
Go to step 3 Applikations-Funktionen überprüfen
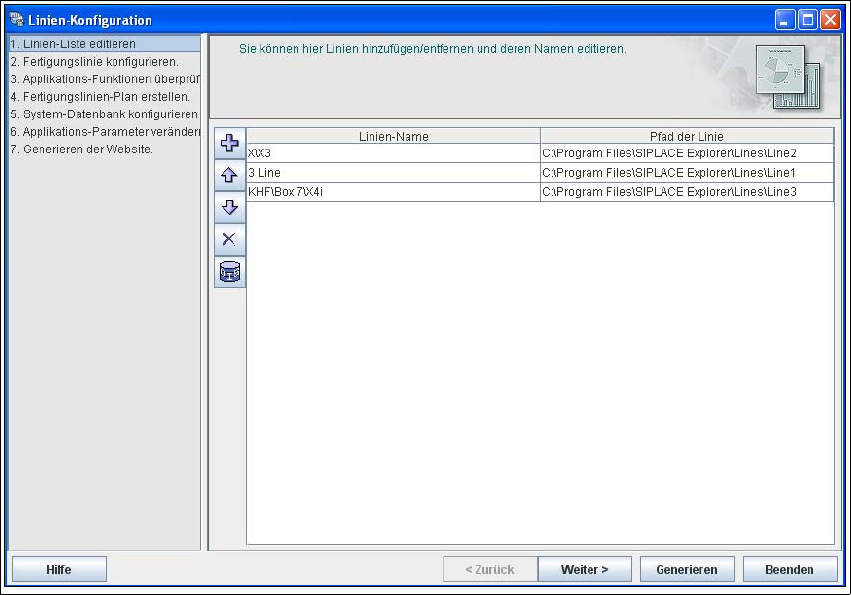coord(104,79)
